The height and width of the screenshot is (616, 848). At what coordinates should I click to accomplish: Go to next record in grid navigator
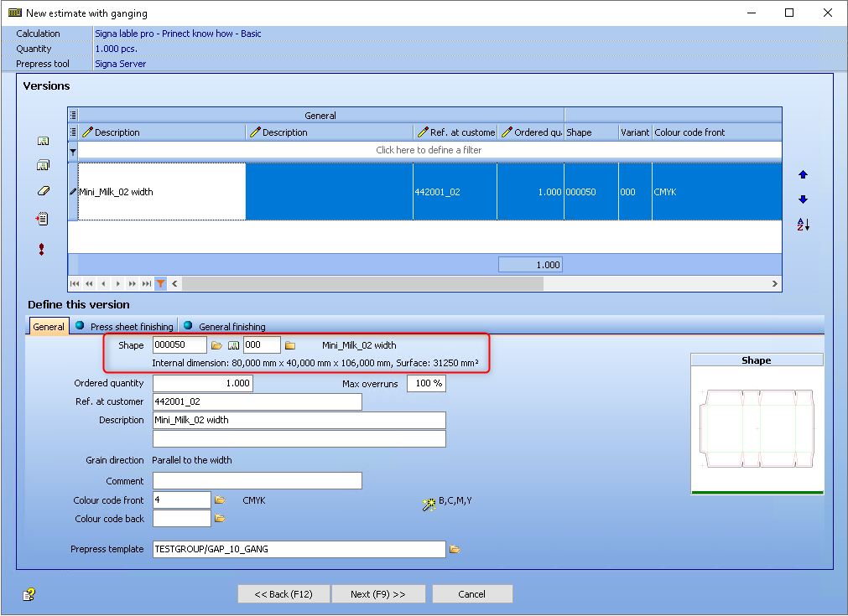[x=118, y=283]
